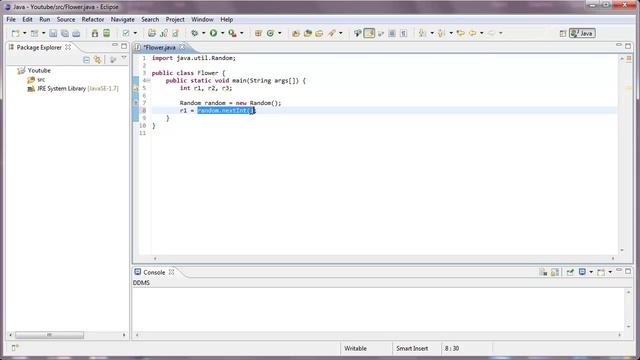Viewport: 640px width, 360px height.
Task: Close the Flower.java editor tab
Action: tap(182, 47)
